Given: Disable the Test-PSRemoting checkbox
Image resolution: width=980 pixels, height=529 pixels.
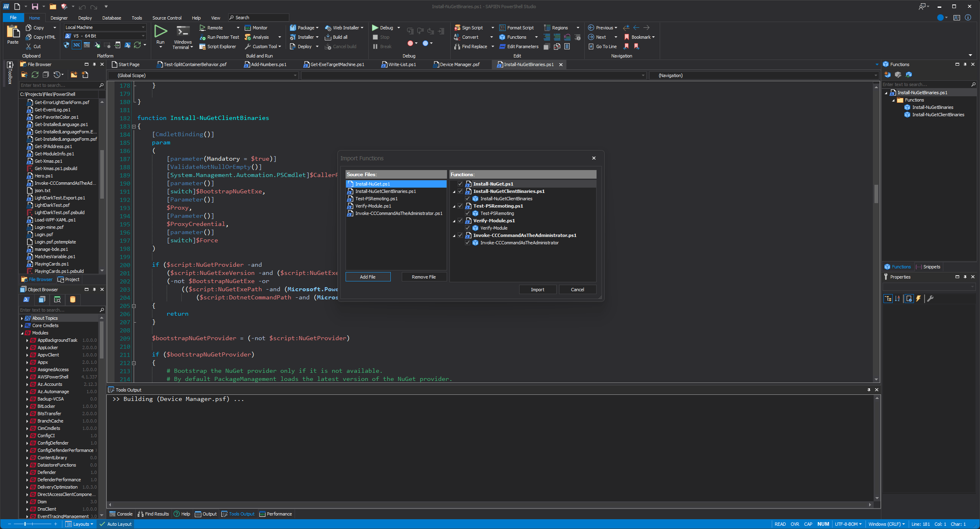Looking at the screenshot, I should 467,213.
